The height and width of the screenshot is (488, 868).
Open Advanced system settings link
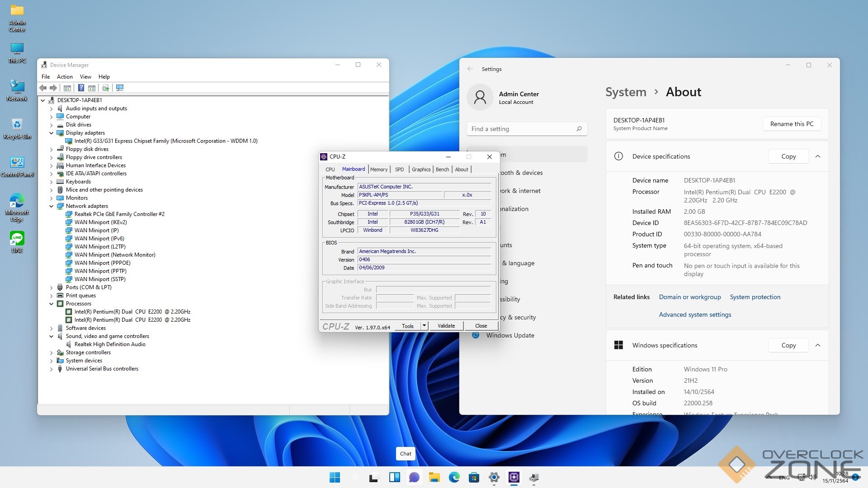694,314
